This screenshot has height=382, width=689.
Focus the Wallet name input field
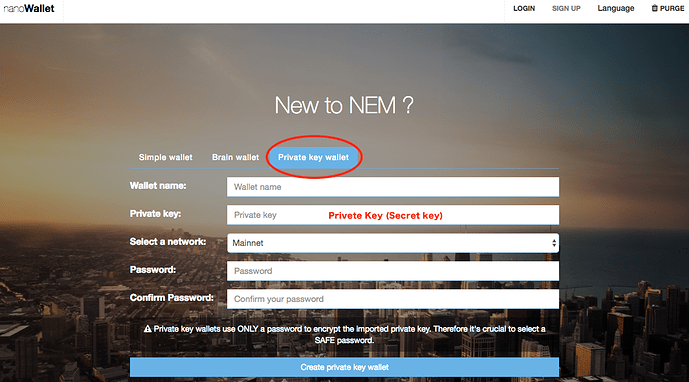393,187
